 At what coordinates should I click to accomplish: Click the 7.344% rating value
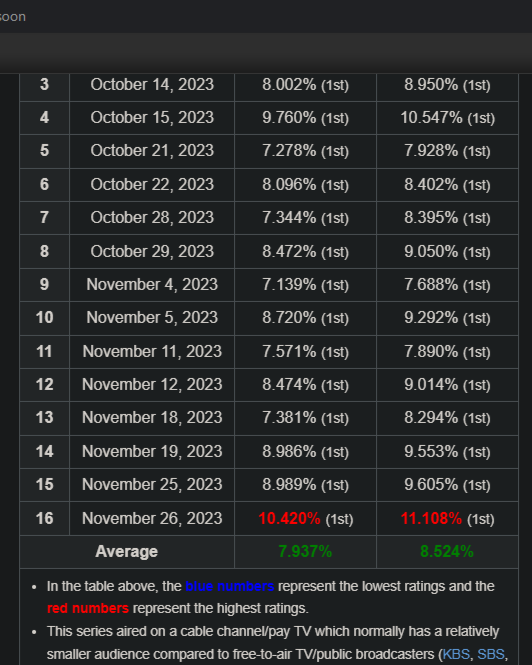(289, 218)
